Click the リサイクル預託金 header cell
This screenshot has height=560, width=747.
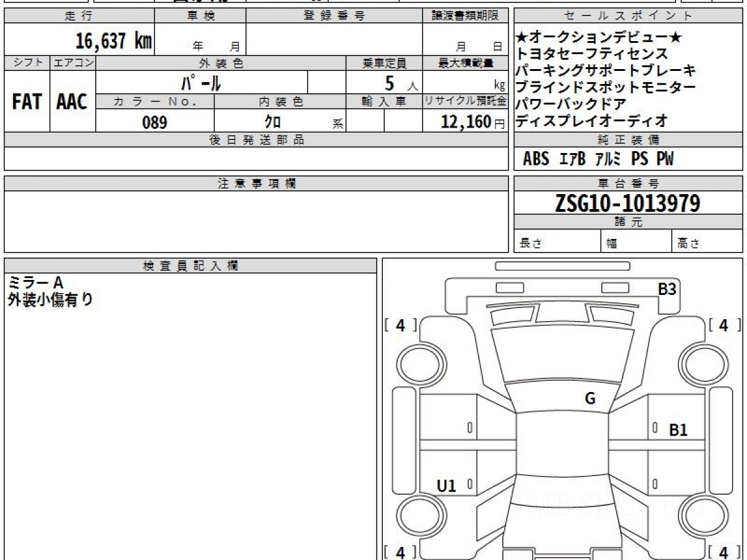(465, 101)
